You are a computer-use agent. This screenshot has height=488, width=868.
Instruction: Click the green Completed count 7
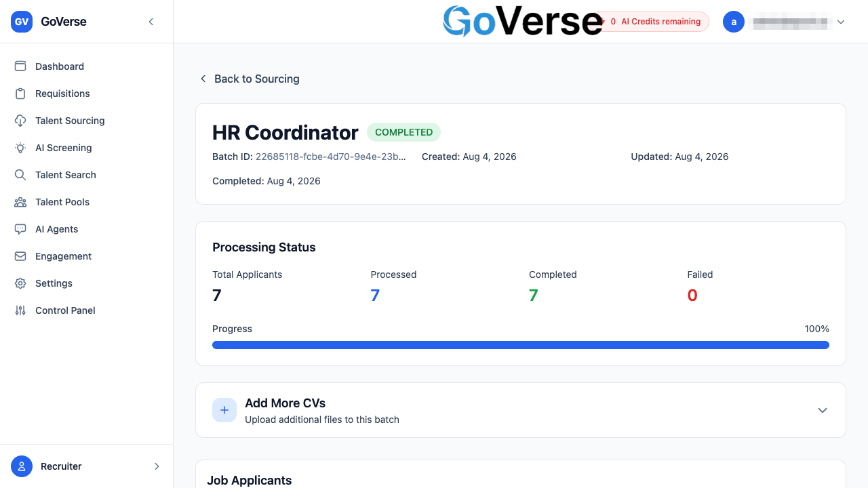[x=534, y=295]
